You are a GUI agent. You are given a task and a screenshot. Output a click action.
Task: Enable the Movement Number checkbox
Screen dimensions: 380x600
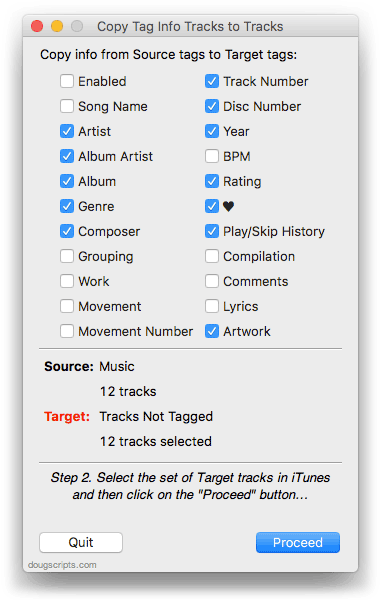(67, 331)
